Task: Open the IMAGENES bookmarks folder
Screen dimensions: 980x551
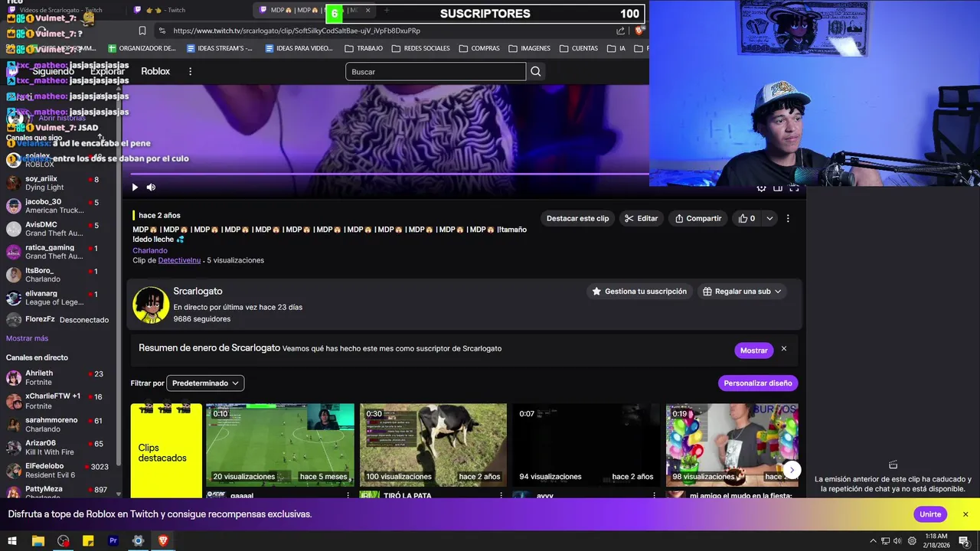Action: (529, 48)
